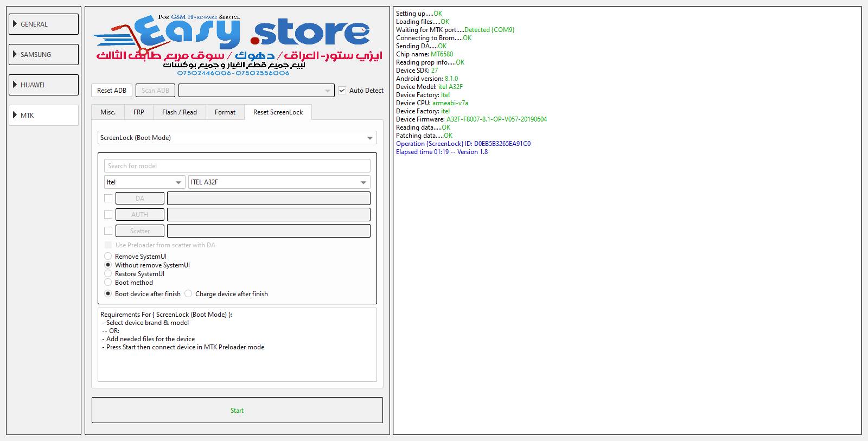Expand the GENERAL sidebar section

point(43,24)
